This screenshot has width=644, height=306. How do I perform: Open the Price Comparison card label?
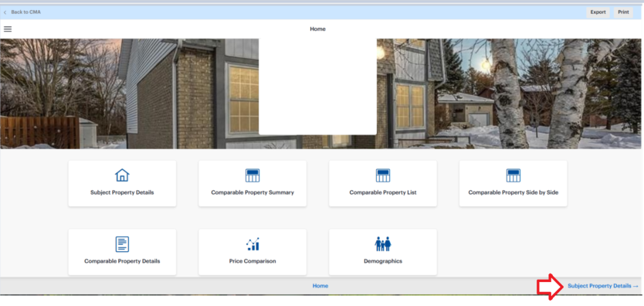[253, 261]
